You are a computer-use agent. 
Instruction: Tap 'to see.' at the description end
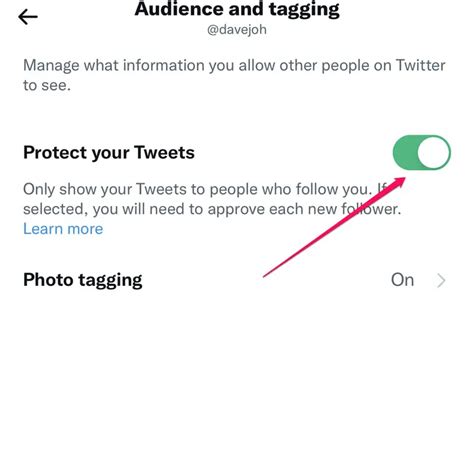[47, 85]
